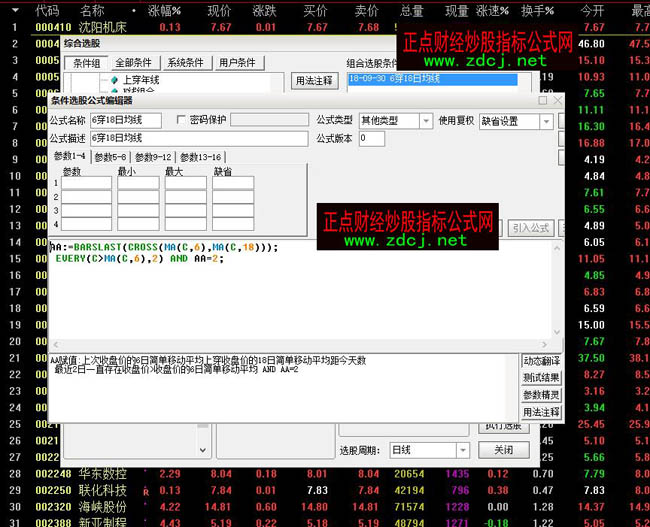Click 用法注释 button in 综合选股 dialog
This screenshot has height=527, width=650.
point(314,80)
